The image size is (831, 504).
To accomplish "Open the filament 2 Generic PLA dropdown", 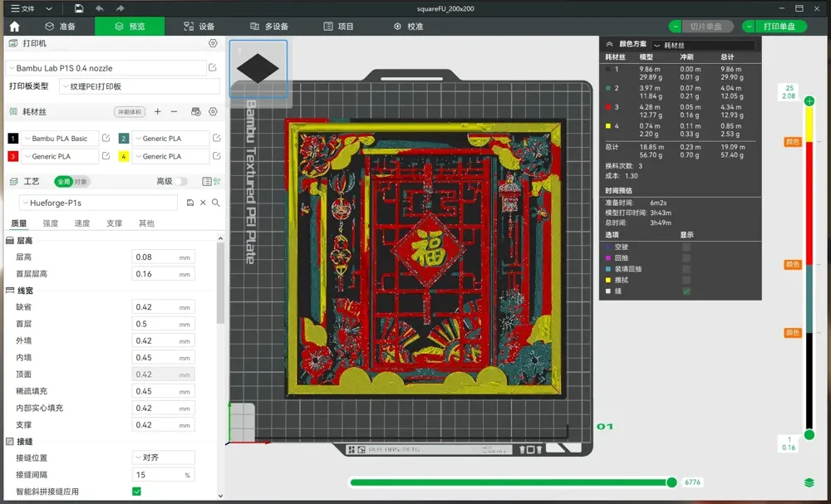I will tap(170, 138).
